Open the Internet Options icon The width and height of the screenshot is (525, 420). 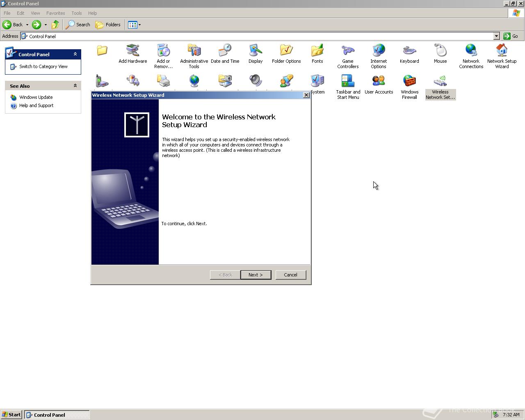tap(379, 56)
